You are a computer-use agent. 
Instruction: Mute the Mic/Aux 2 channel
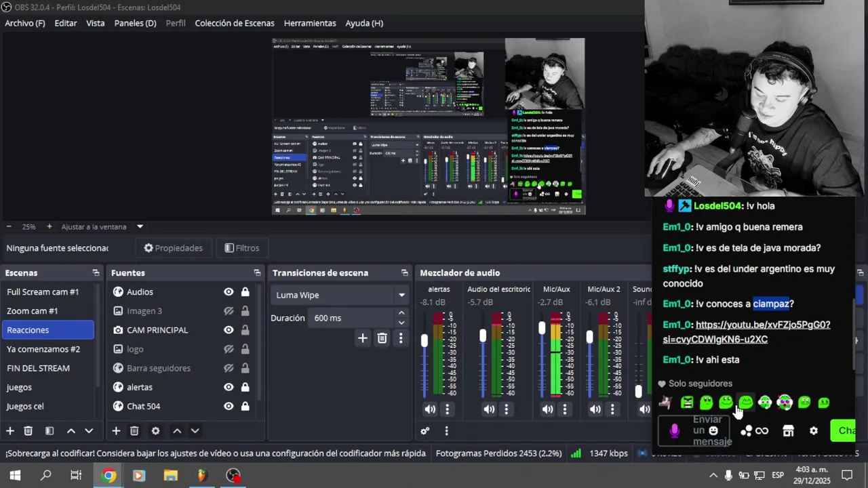tap(595, 409)
